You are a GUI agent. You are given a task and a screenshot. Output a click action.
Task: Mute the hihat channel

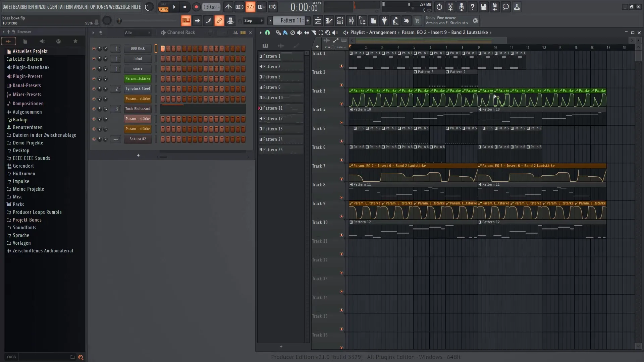click(94, 59)
